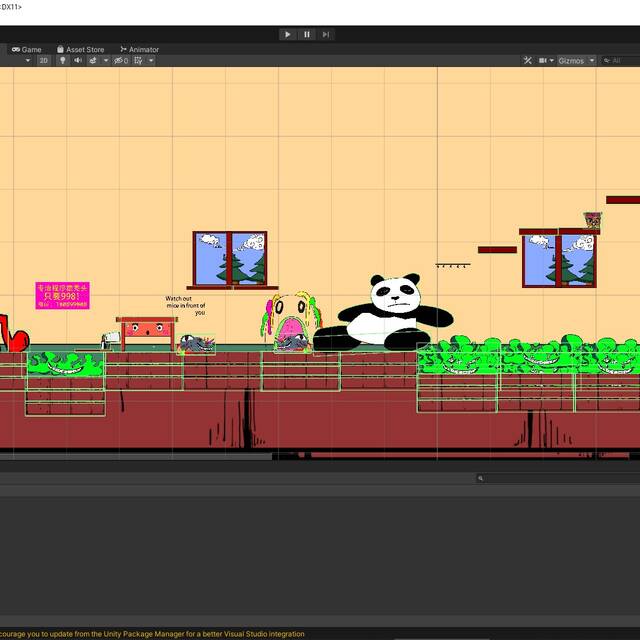Open the Gizmos dropdown

[576, 60]
